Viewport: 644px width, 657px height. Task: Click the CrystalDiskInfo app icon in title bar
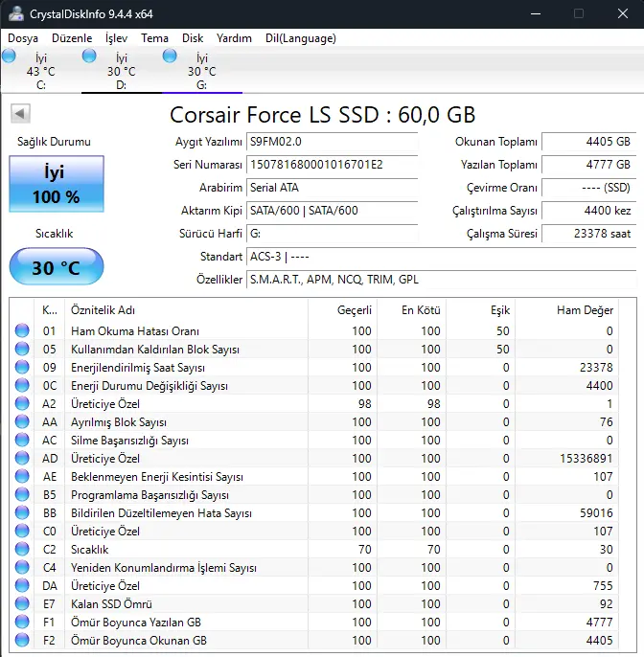pos(16,13)
